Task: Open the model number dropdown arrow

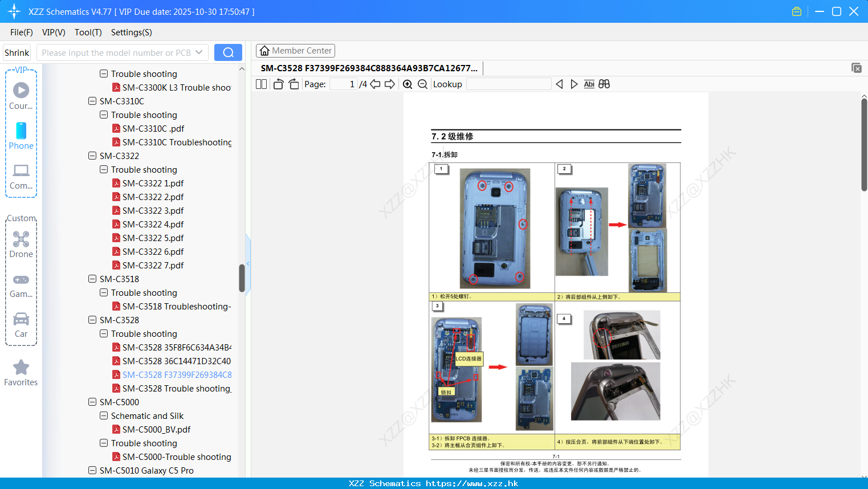Action: [x=199, y=52]
